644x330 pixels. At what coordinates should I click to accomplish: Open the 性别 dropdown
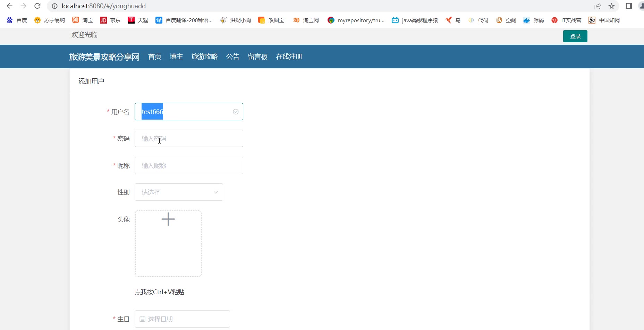[x=179, y=192]
